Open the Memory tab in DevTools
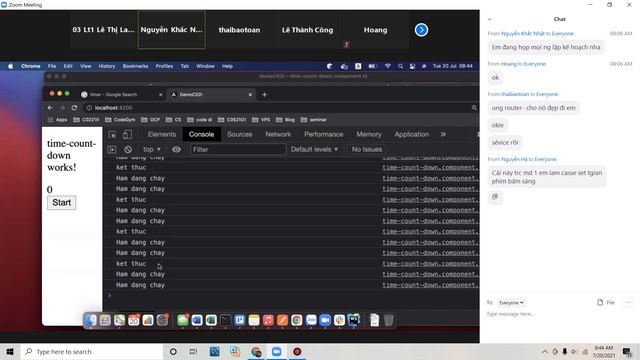The image size is (640, 360). (x=369, y=134)
